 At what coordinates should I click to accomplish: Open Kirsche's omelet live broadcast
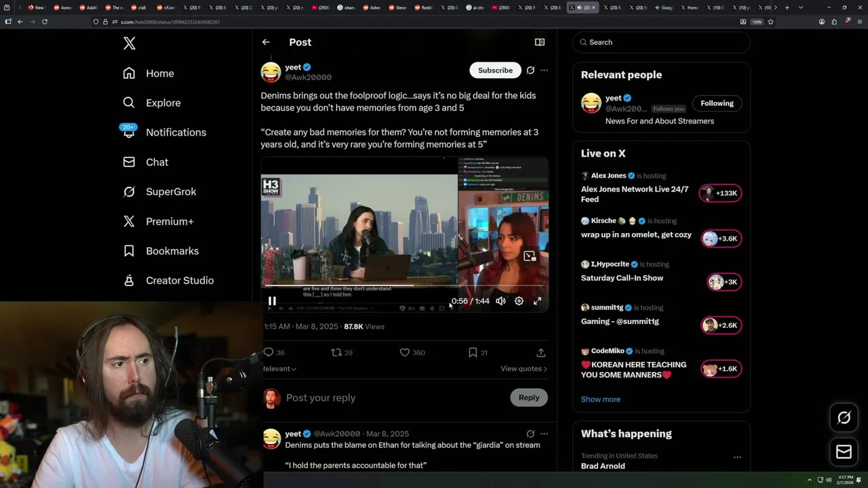point(636,235)
